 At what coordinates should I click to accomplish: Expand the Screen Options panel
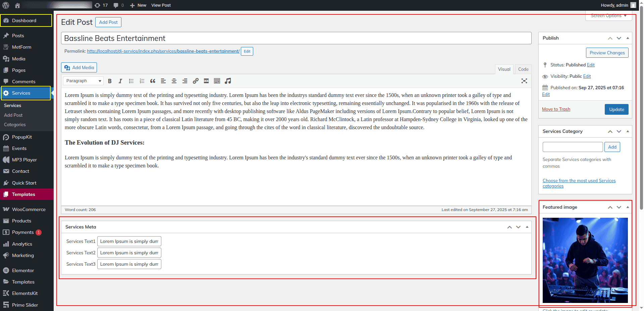pyautogui.click(x=608, y=16)
